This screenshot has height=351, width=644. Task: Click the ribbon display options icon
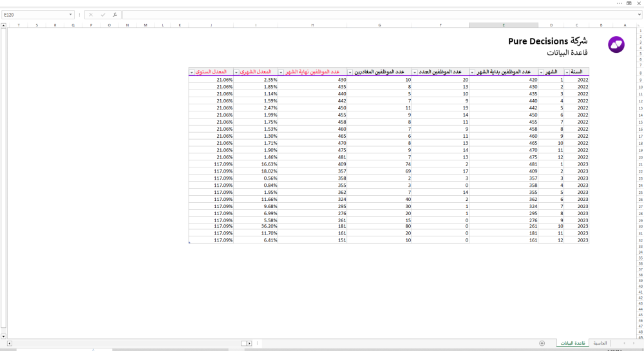click(x=629, y=3)
